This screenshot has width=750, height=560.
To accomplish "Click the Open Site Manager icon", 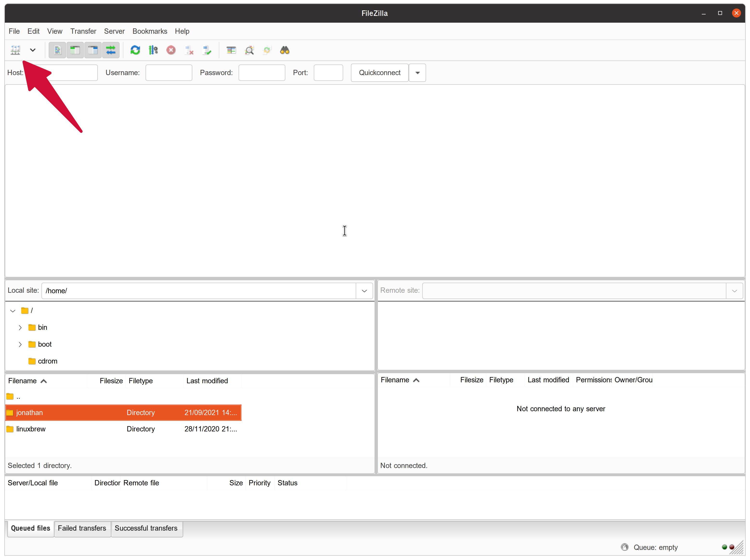I will click(15, 49).
